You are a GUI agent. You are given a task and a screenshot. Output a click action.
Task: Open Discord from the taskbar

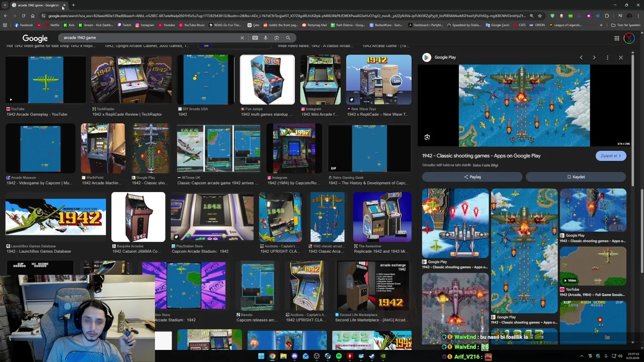tap(294, 356)
